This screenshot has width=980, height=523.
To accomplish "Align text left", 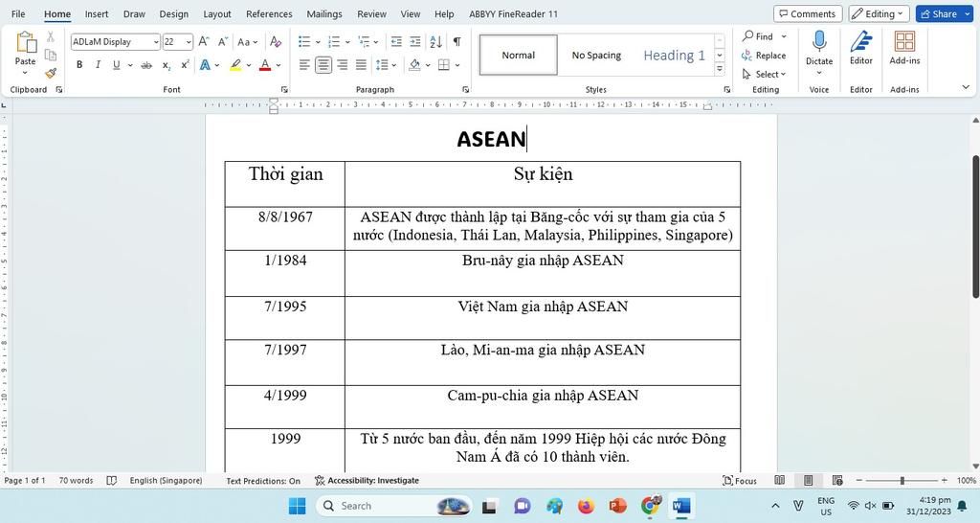I will (x=304, y=65).
